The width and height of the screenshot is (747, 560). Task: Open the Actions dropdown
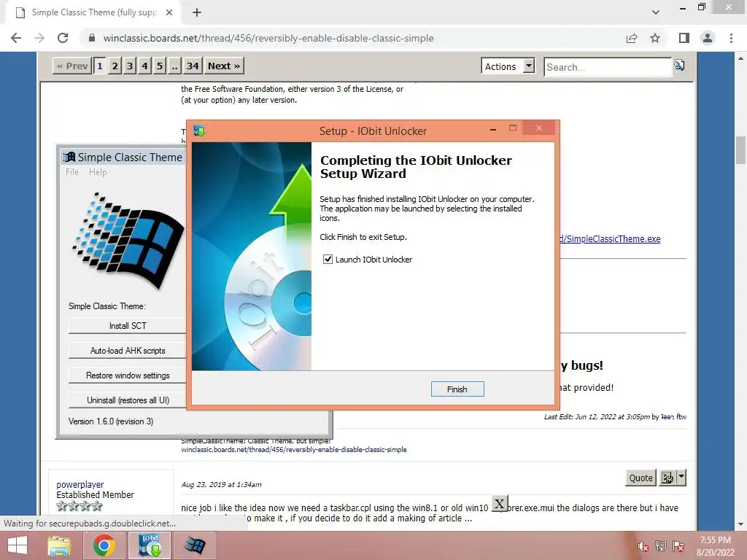(x=508, y=66)
